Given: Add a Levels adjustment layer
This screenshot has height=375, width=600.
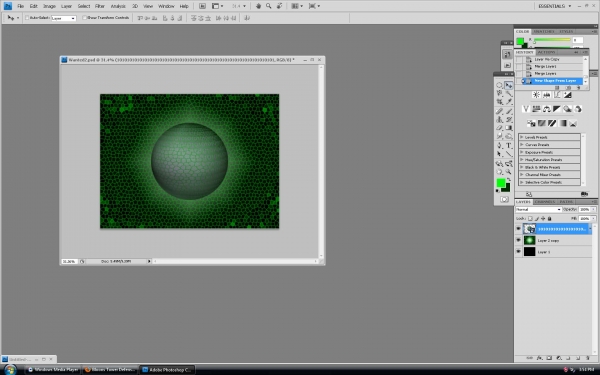Looking at the screenshot, I should [546, 95].
